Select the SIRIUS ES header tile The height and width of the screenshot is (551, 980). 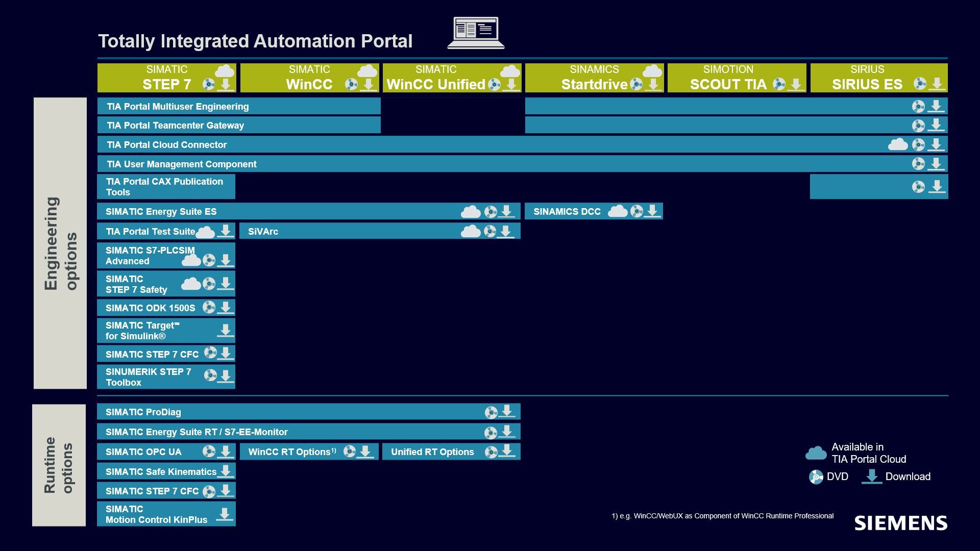(x=879, y=78)
